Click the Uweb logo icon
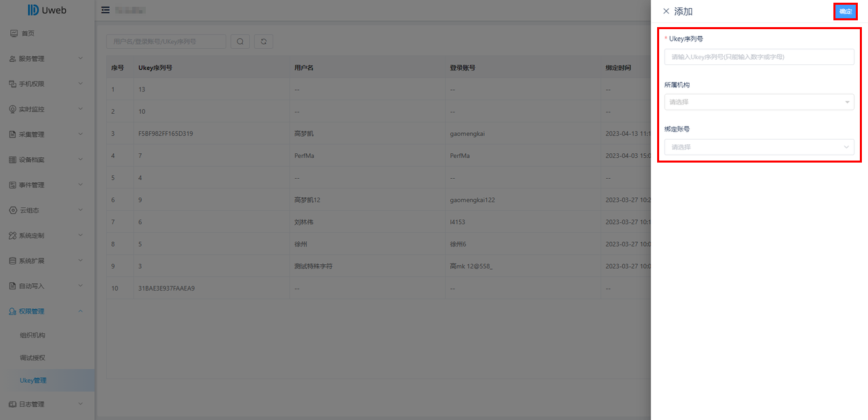This screenshot has height=420, width=868. tap(33, 10)
